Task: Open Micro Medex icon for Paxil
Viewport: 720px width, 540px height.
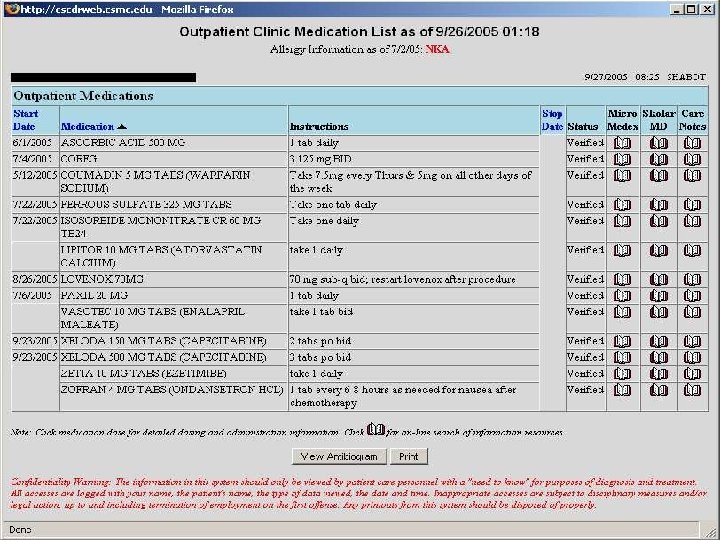Action: (622, 295)
